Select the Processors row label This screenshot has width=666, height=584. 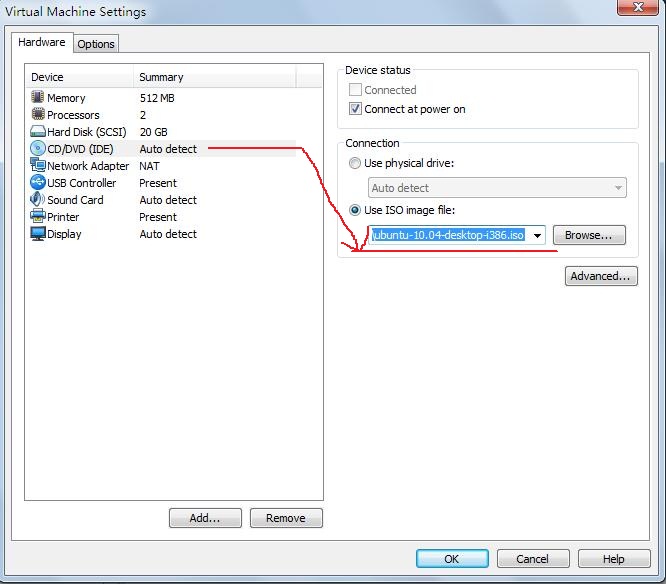[x=73, y=115]
